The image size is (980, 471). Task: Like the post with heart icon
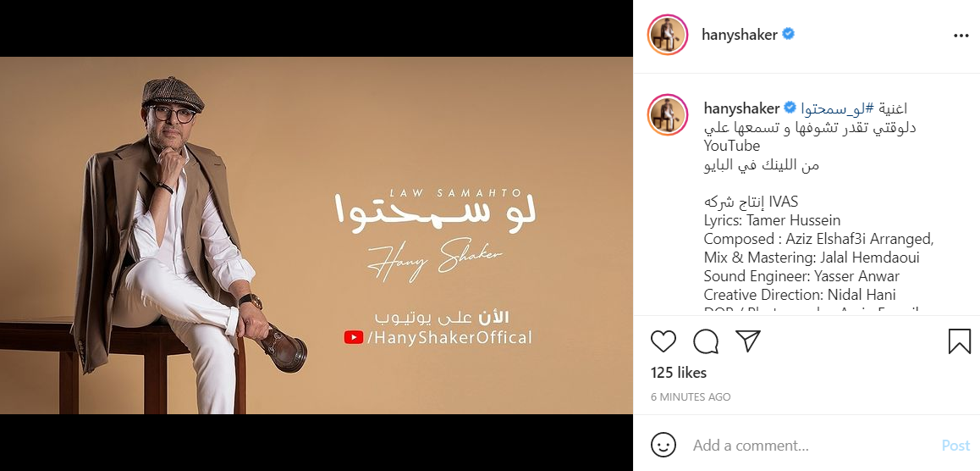click(663, 341)
